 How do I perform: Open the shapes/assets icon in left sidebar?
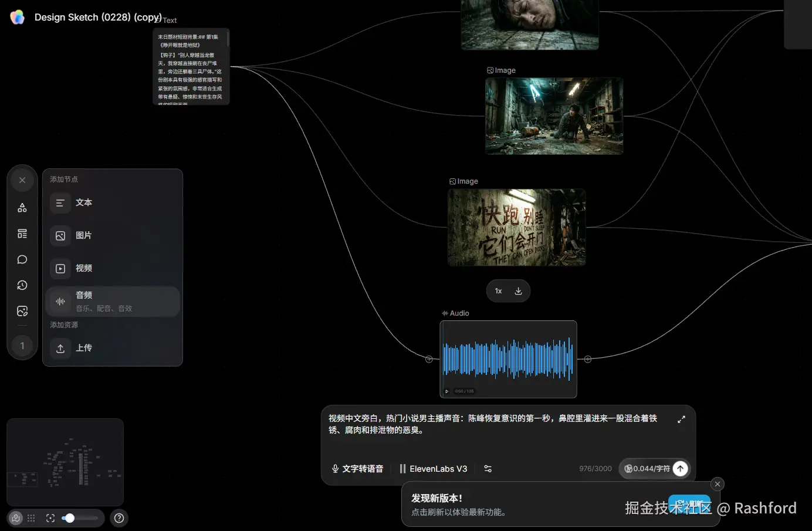(22, 208)
